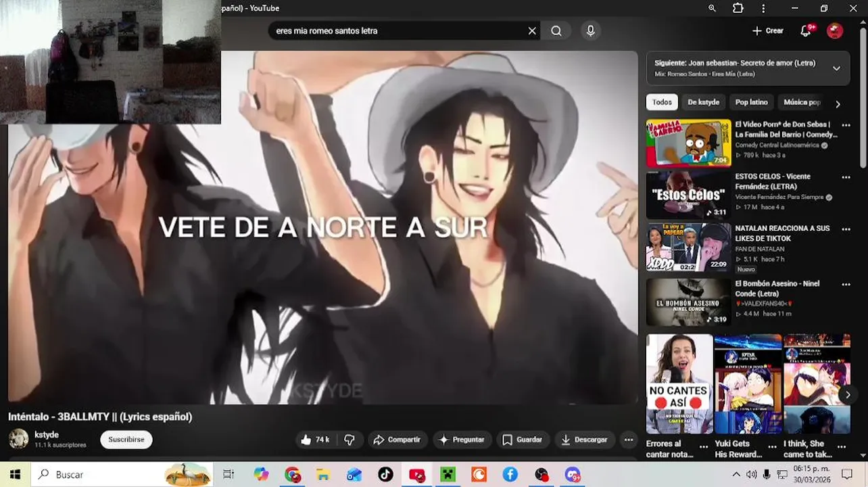Viewport: 868px width, 487px height.
Task: Subscribe with the Suscribirse button
Action: (126, 440)
